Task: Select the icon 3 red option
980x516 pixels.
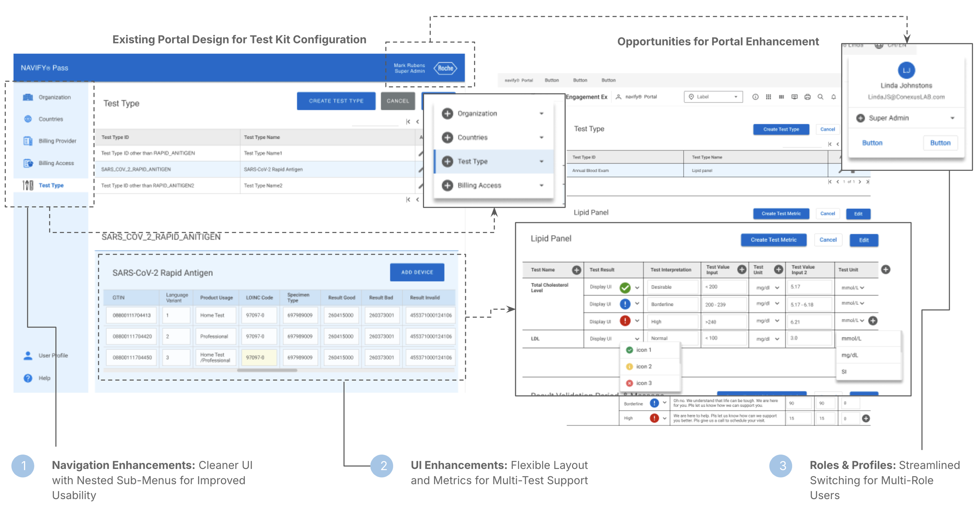Action: click(643, 383)
